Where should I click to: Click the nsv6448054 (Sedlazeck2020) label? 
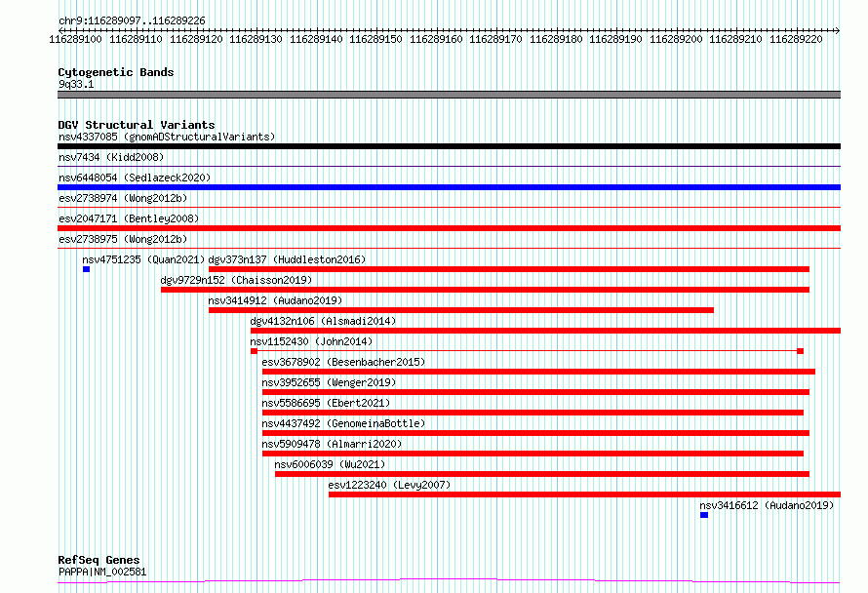point(135,178)
